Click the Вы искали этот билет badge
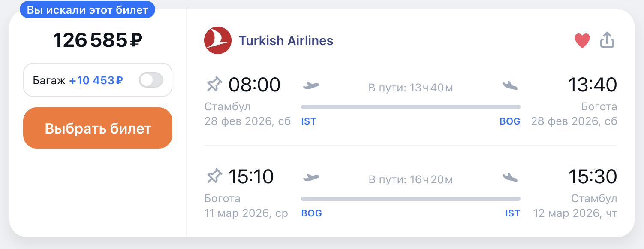The height and width of the screenshot is (249, 644). click(87, 10)
